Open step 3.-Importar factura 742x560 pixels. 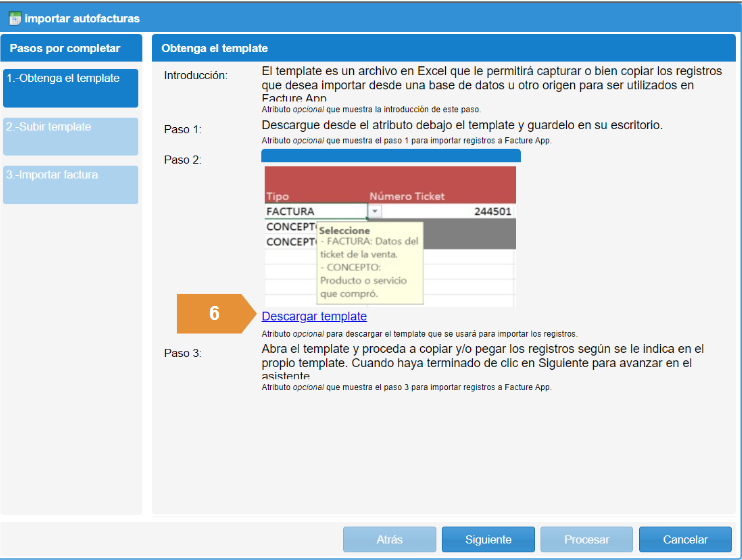70,184
